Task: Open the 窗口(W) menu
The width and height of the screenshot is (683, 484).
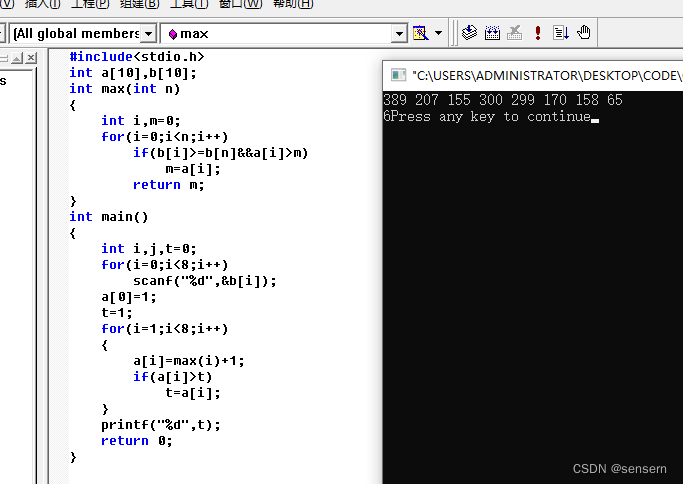Action: 240,4
